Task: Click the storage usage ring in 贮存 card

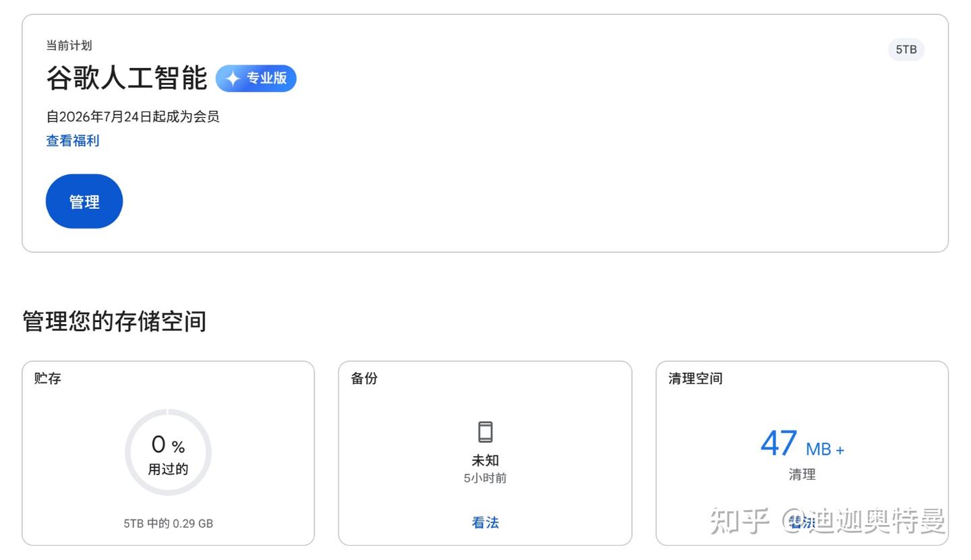Action: pyautogui.click(x=168, y=452)
